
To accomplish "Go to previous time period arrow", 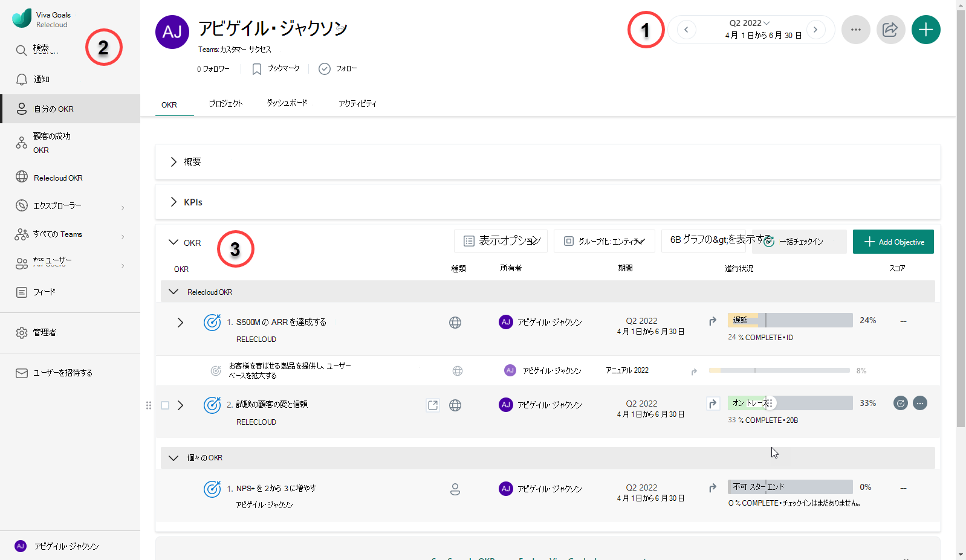I will (686, 30).
